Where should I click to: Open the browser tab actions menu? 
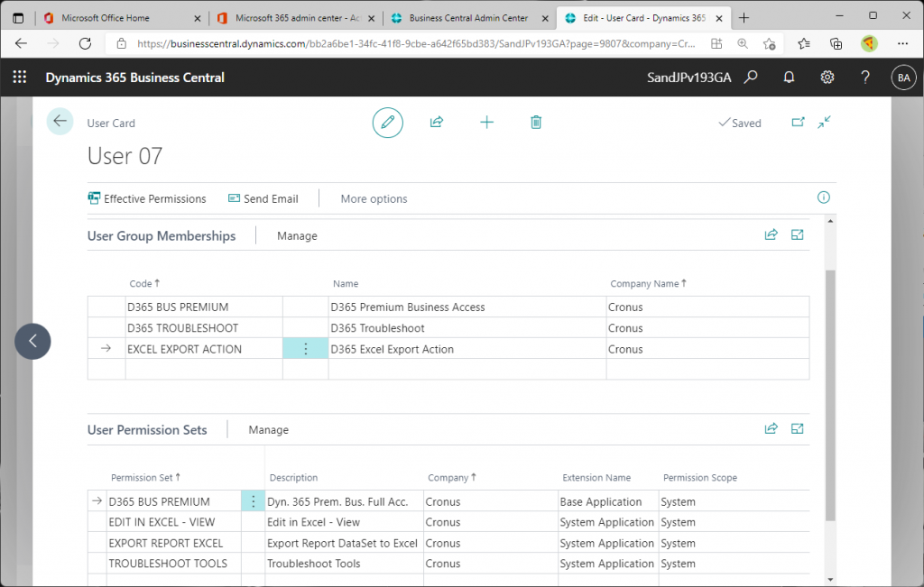[x=18, y=18]
